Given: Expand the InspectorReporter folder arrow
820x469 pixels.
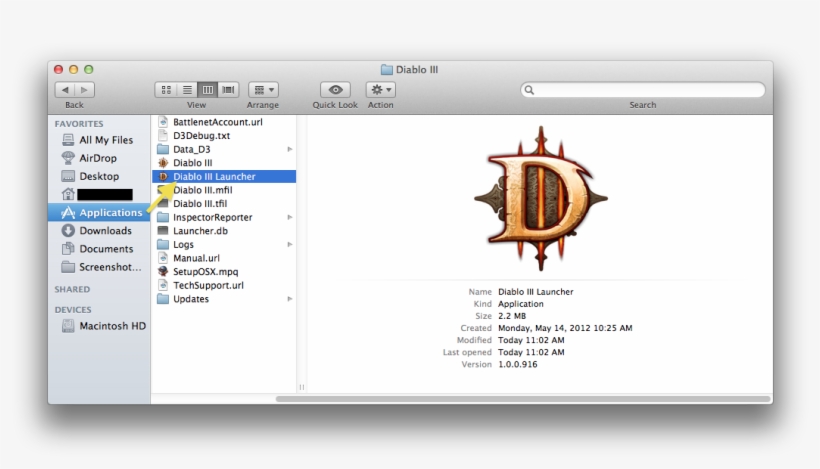Looking at the screenshot, I should 290,217.
